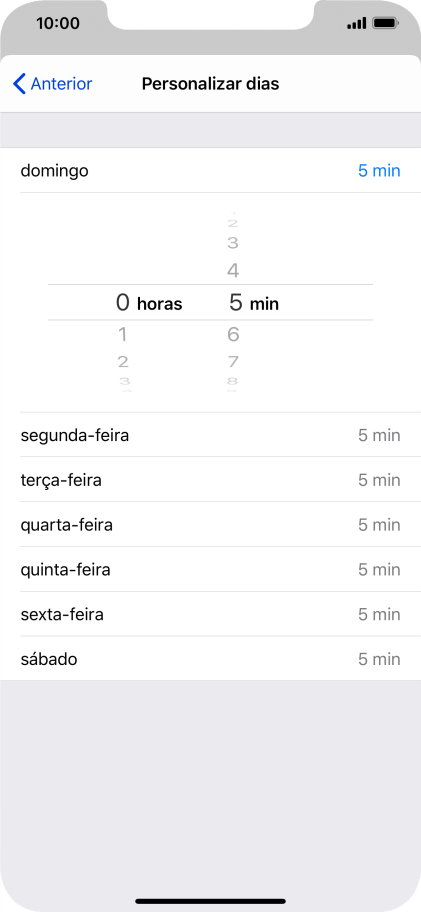Pick 1 in the horas wheel

click(x=123, y=334)
